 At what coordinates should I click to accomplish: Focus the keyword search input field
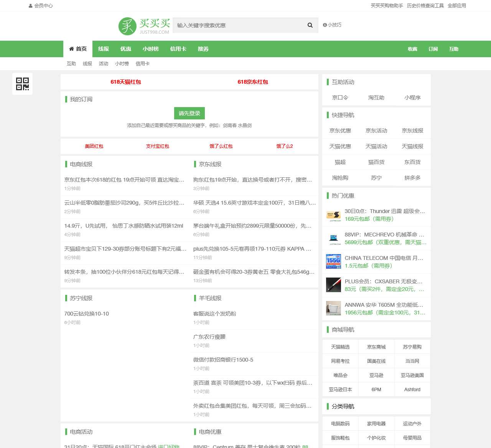tap(238, 25)
